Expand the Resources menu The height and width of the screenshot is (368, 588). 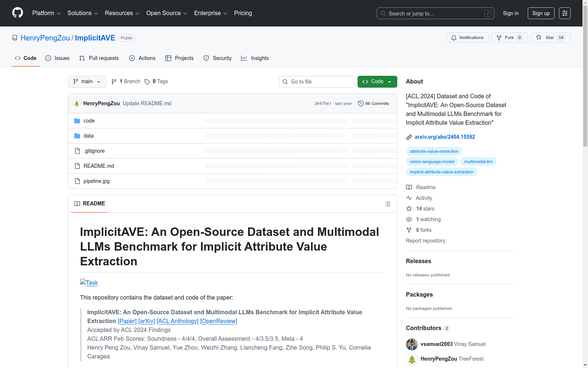click(x=122, y=13)
